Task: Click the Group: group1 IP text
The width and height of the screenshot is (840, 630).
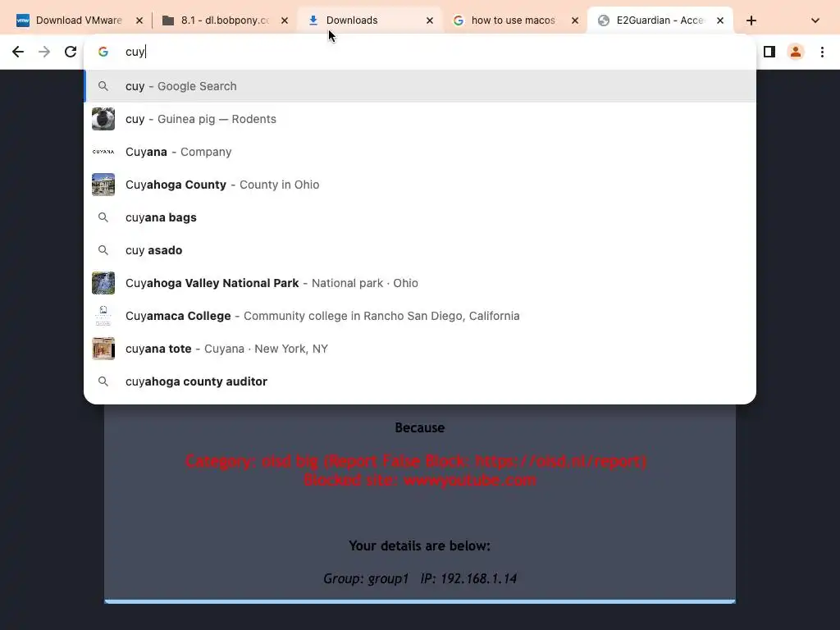Action: click(x=419, y=578)
